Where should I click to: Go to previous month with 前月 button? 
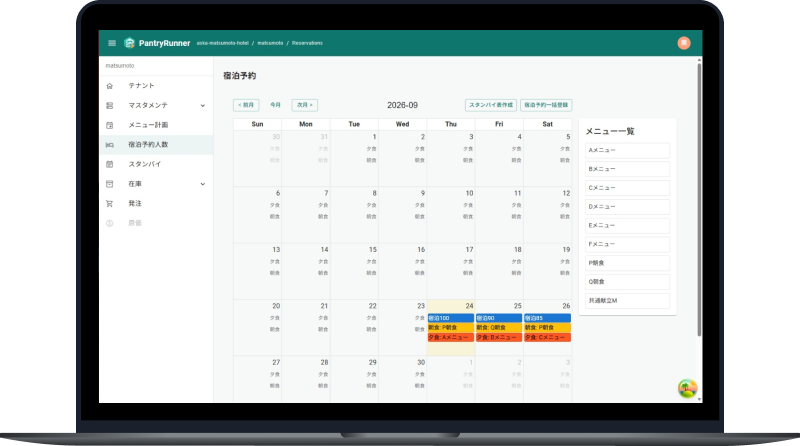[x=246, y=105]
